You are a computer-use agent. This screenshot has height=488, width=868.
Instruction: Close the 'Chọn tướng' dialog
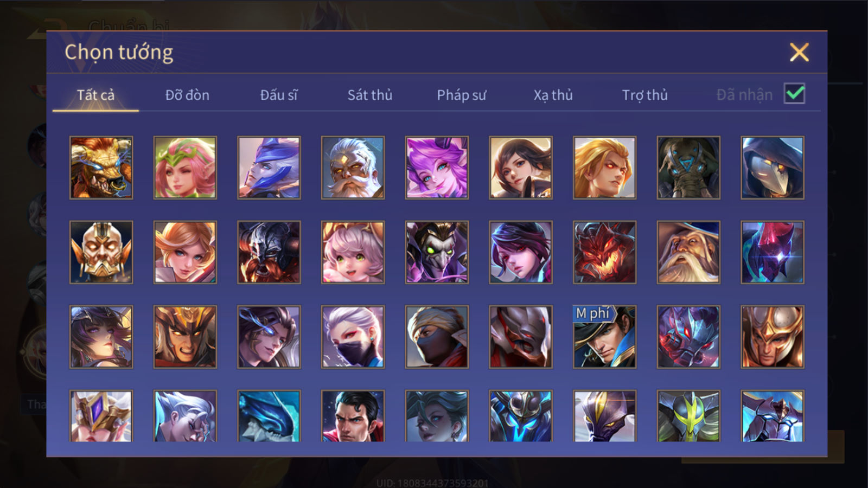pyautogui.click(x=799, y=53)
